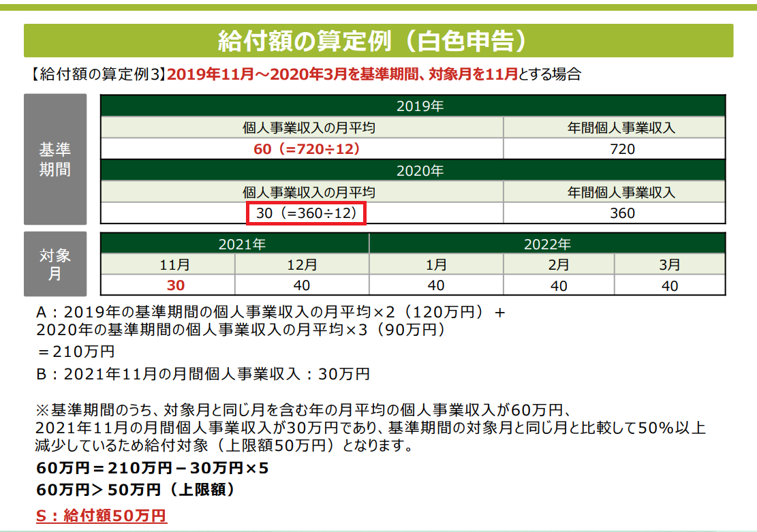Select the 11月 column header cell
Screen dimensions: 757x532
point(168,265)
